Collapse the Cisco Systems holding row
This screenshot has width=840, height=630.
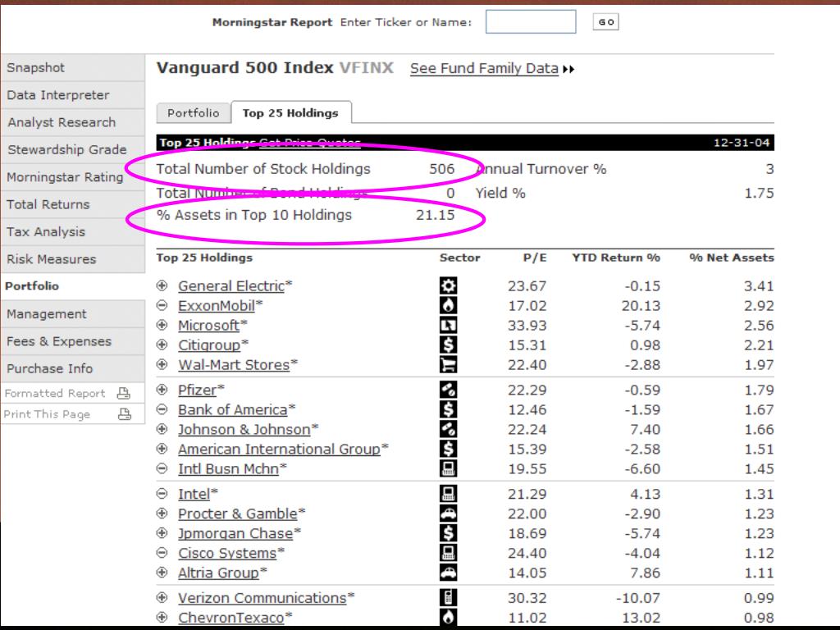[162, 553]
